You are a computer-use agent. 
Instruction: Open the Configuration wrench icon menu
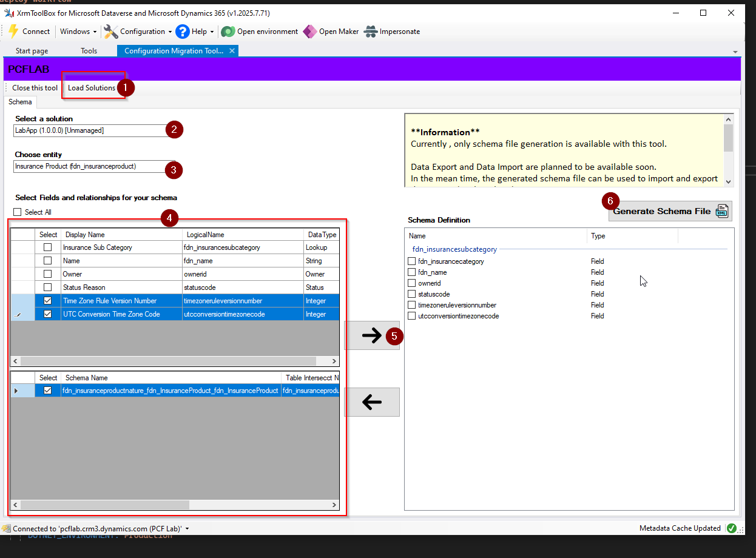coord(111,32)
